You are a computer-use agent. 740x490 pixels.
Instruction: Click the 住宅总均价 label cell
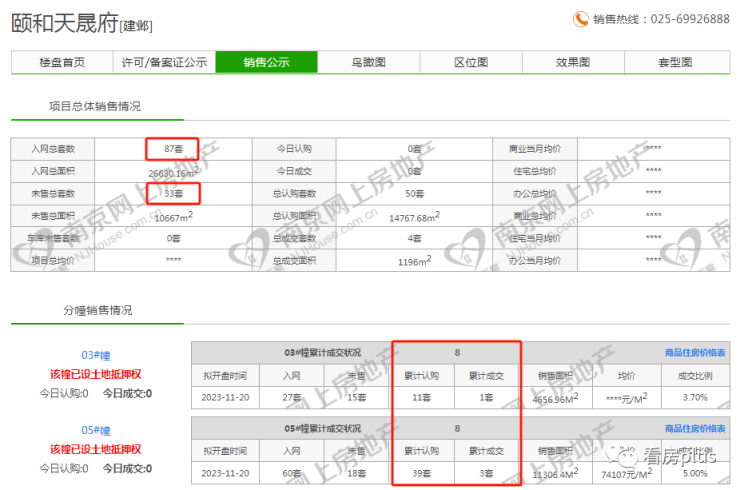pos(535,171)
